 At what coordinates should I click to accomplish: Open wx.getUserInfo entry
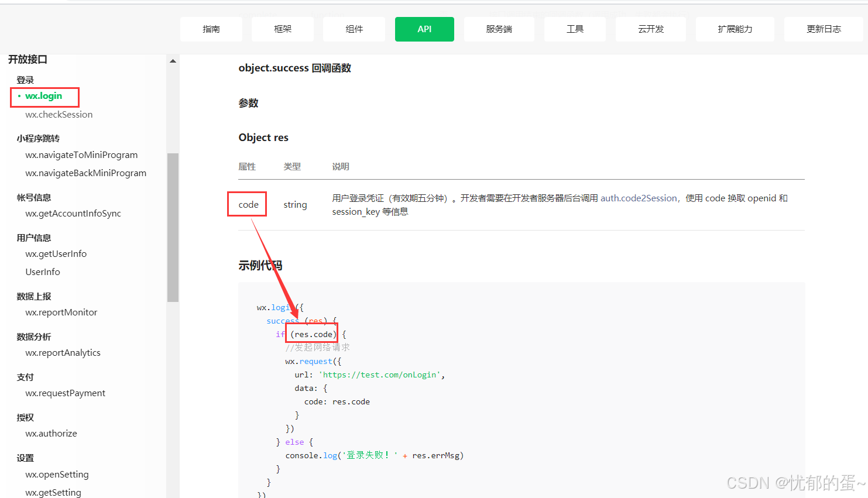tap(56, 254)
